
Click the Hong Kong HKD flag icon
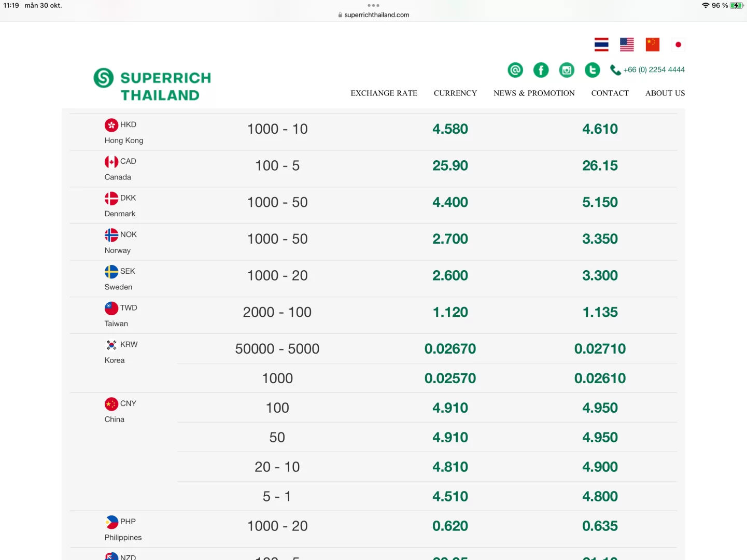[x=111, y=125]
